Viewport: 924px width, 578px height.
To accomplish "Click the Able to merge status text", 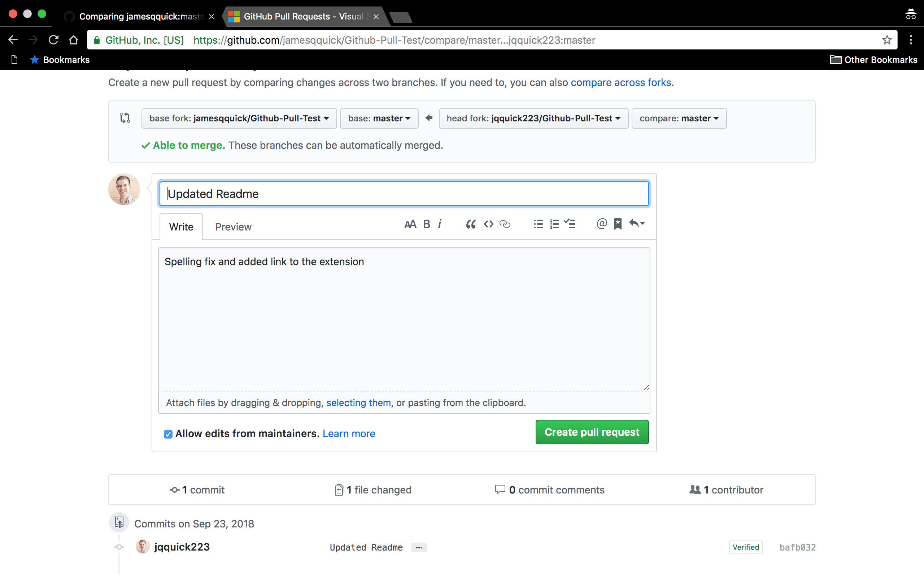I will pos(189,145).
